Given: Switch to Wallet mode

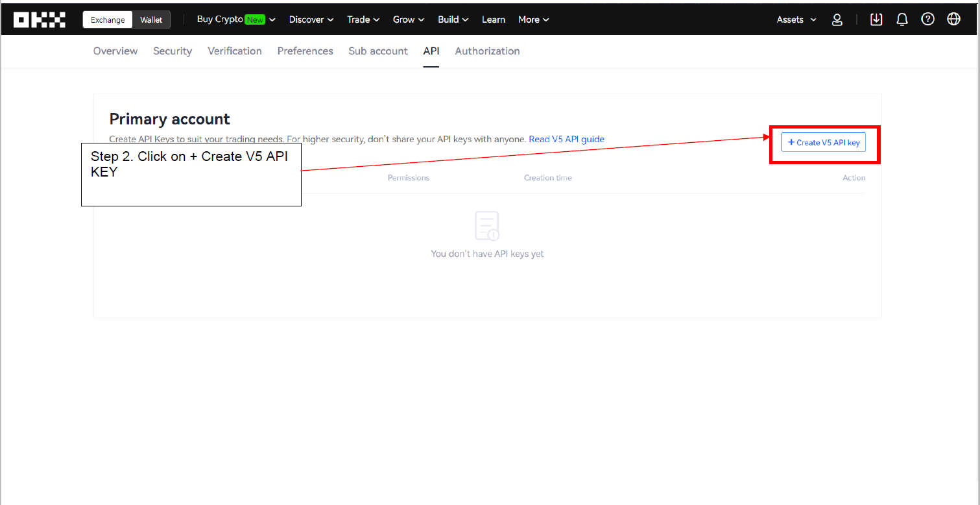Looking at the screenshot, I should coord(152,19).
